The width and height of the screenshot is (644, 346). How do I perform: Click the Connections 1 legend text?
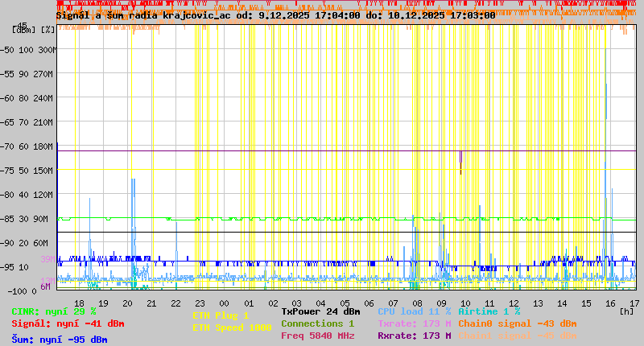[x=317, y=323]
